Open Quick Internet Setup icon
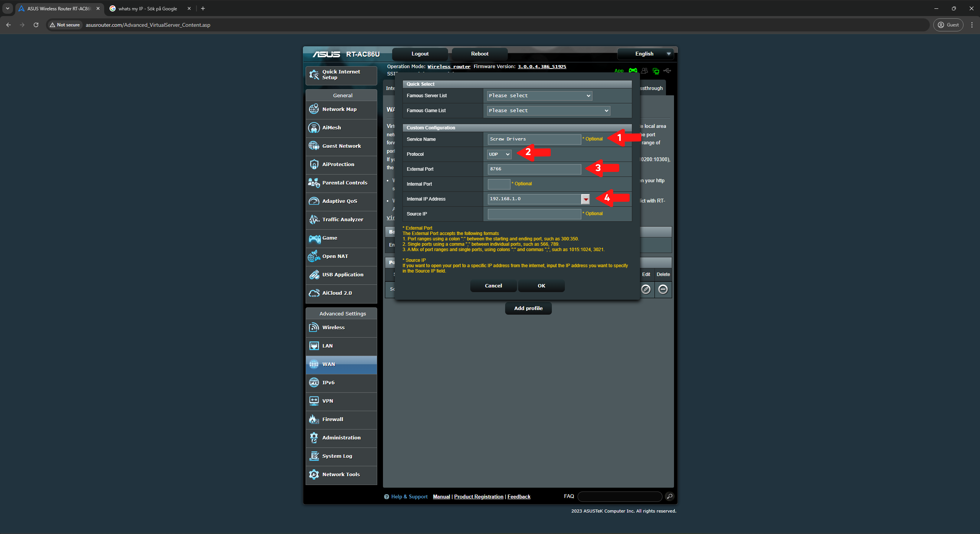The height and width of the screenshot is (534, 980). (314, 75)
